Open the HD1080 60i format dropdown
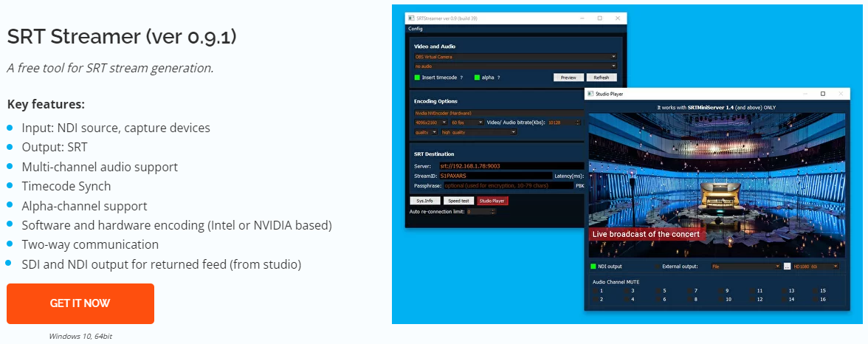Viewport: 868px width, 344px height. click(x=816, y=266)
